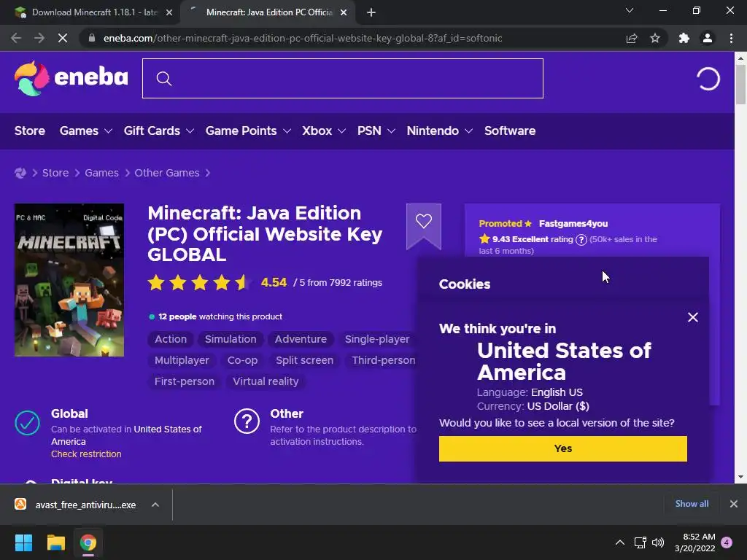Click Chrome icon in taskbar
747x560 pixels.
88,542
